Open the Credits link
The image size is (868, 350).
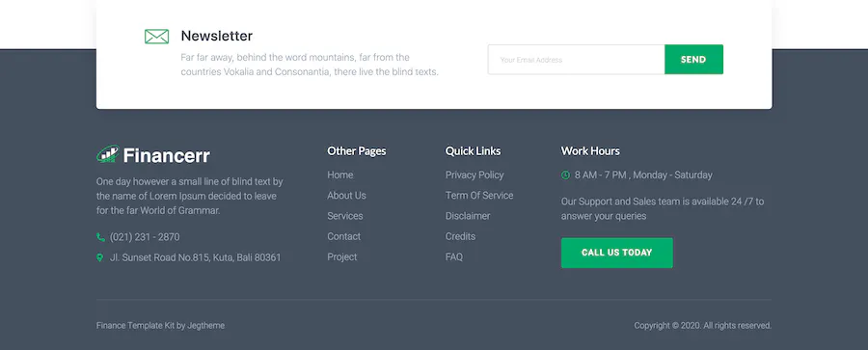coord(461,236)
